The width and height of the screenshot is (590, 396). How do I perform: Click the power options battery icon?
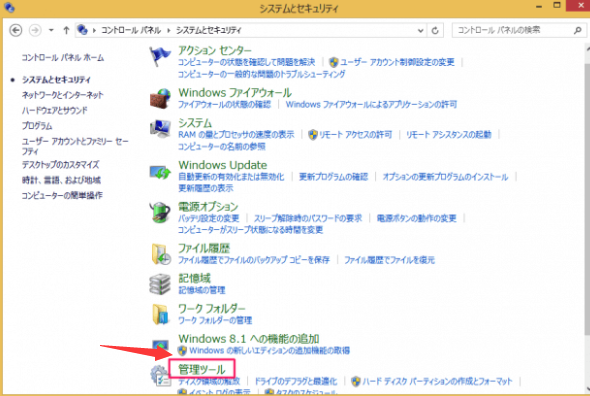160,213
